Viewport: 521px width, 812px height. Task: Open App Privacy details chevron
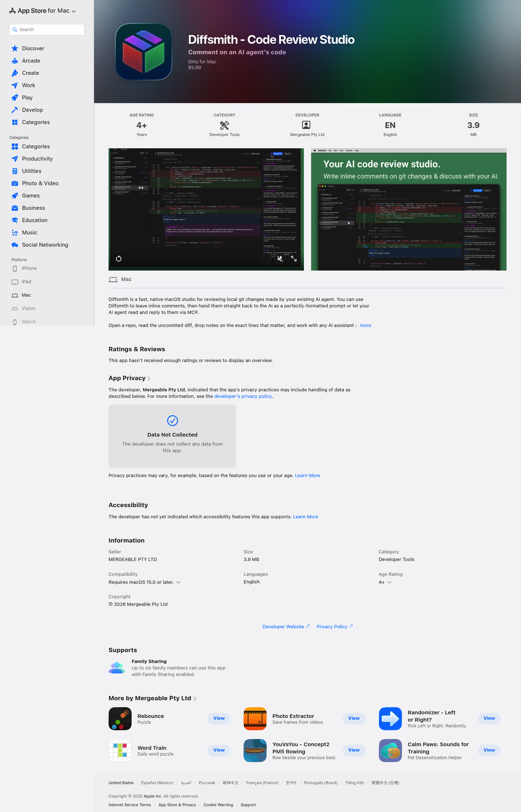[x=149, y=379]
